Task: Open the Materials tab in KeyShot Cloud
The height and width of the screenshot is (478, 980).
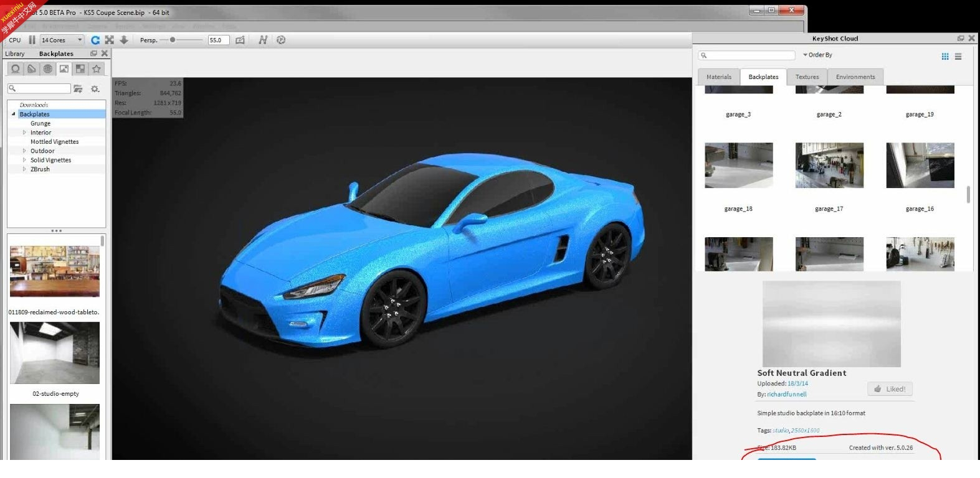Action: (x=719, y=77)
